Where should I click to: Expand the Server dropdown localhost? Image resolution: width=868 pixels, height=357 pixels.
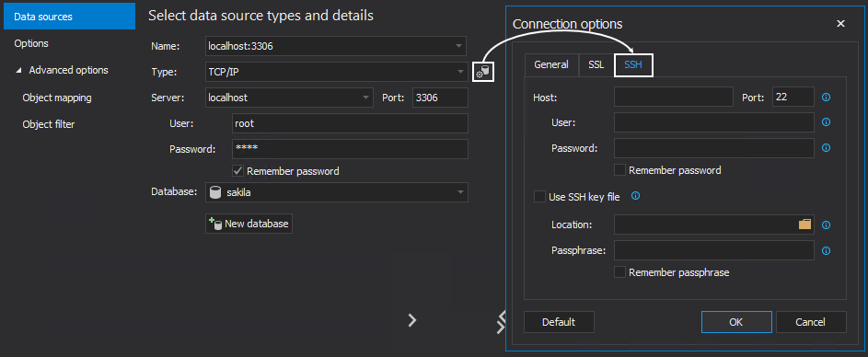coord(365,98)
